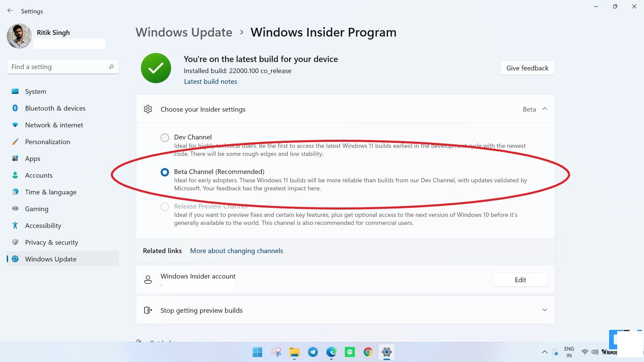Screen dimensions: 644x362
Task: Click Edit Windows Insider account button
Action: click(x=521, y=279)
